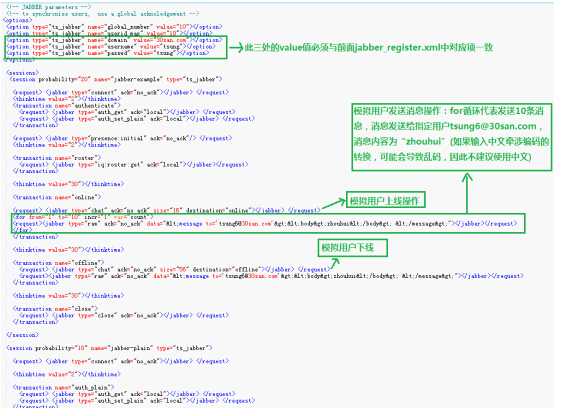Select the session line named jabber-example
Image resolution: width=561 pixels, height=416 pixels.
pos(116,79)
